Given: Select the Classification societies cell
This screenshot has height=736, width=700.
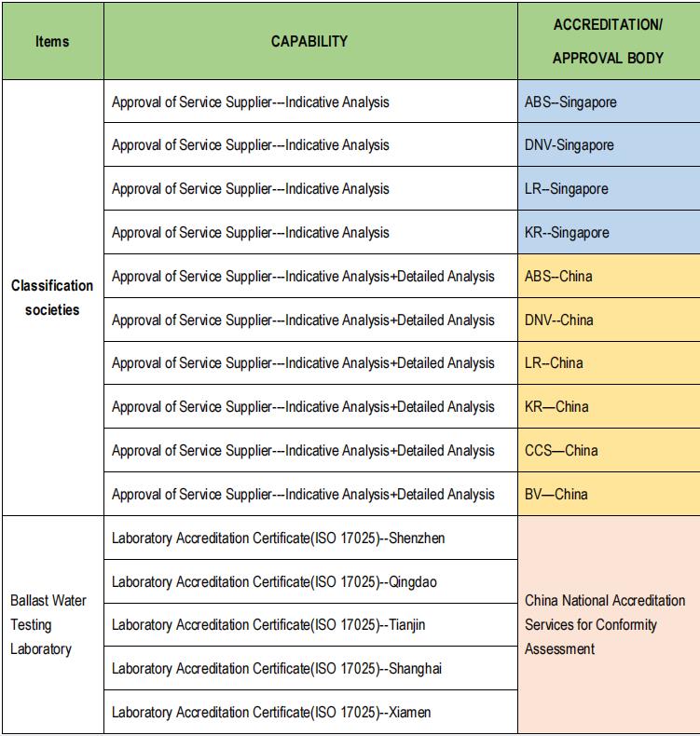Looking at the screenshot, I should [52, 297].
